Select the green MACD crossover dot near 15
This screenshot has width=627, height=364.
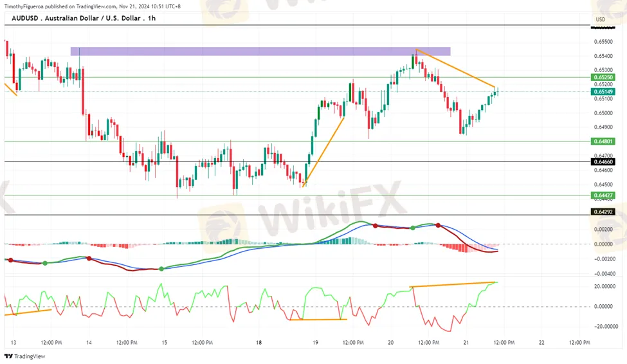point(161,269)
